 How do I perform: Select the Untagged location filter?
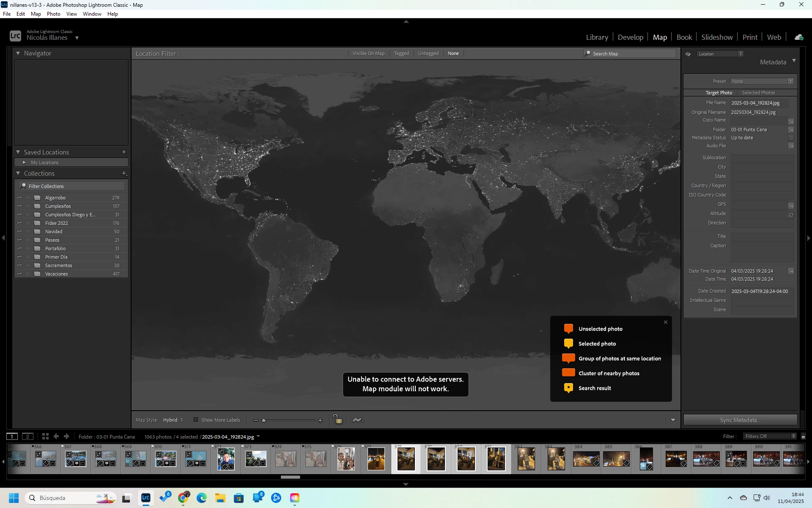tap(428, 53)
